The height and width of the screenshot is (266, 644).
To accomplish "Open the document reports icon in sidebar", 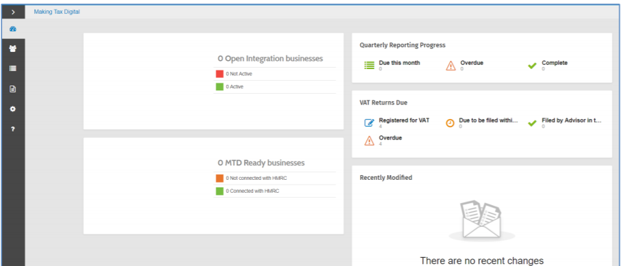I will coord(13,89).
